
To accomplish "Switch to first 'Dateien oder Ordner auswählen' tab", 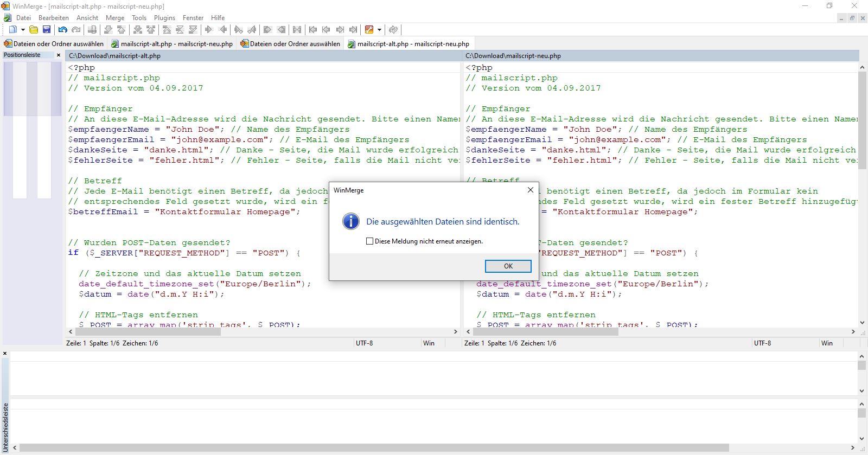I will (54, 44).
